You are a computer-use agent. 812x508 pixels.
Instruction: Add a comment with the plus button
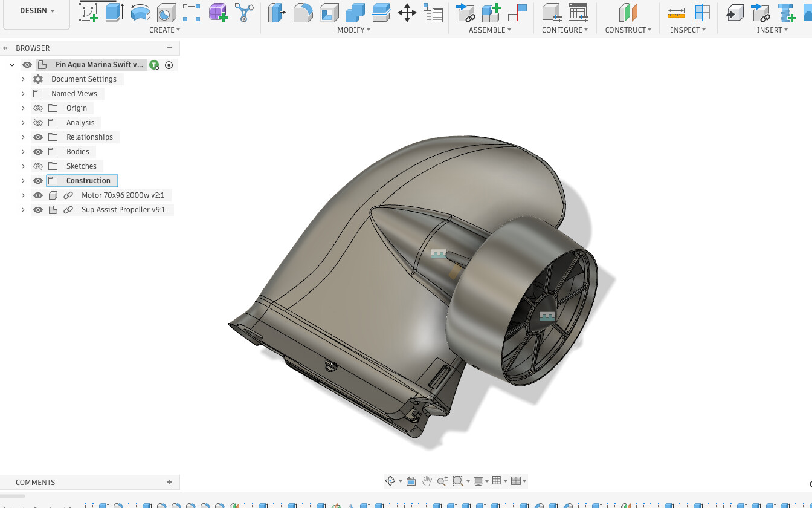[170, 482]
